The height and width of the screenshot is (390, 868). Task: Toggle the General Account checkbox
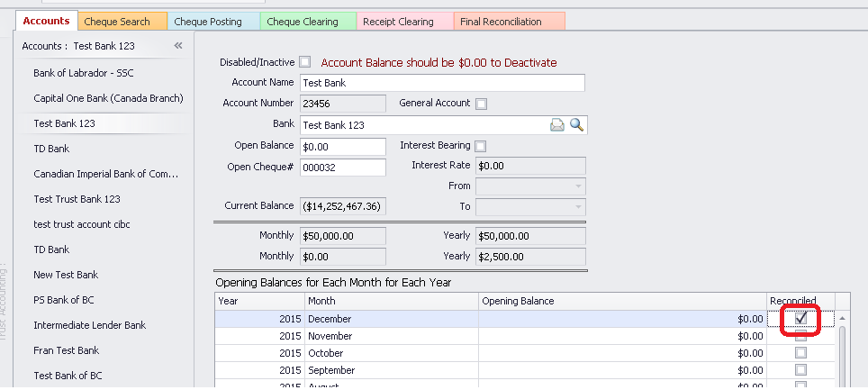[x=482, y=104]
